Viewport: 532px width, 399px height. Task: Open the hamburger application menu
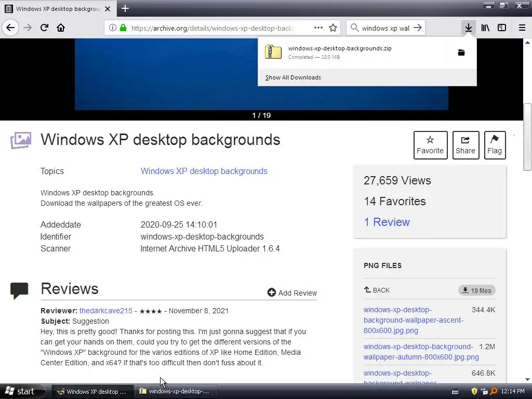pos(522,28)
